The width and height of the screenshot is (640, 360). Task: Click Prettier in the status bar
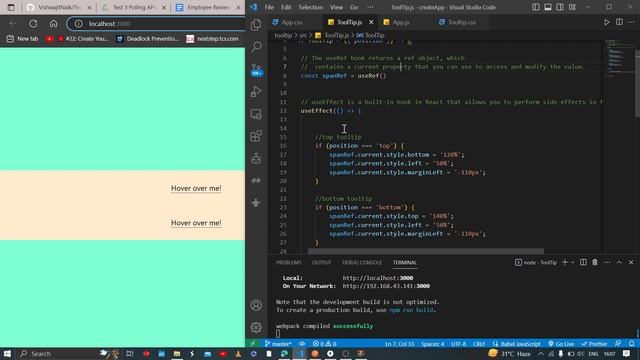coord(594,344)
